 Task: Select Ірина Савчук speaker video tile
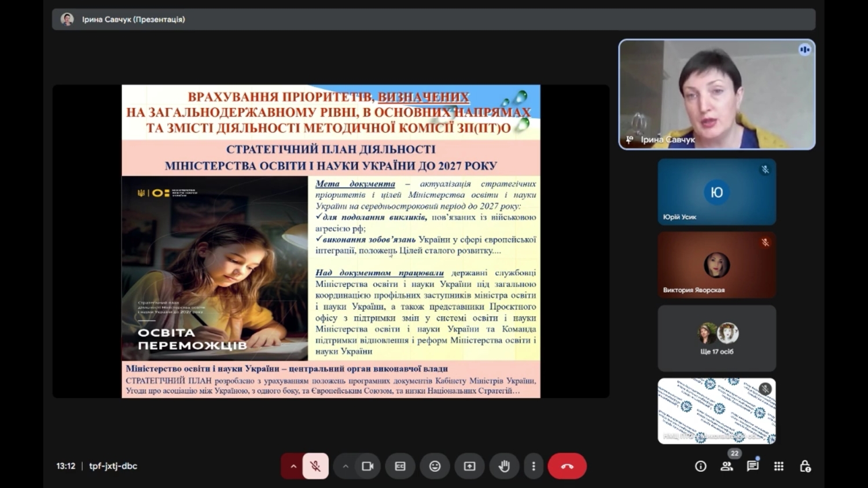(x=717, y=94)
